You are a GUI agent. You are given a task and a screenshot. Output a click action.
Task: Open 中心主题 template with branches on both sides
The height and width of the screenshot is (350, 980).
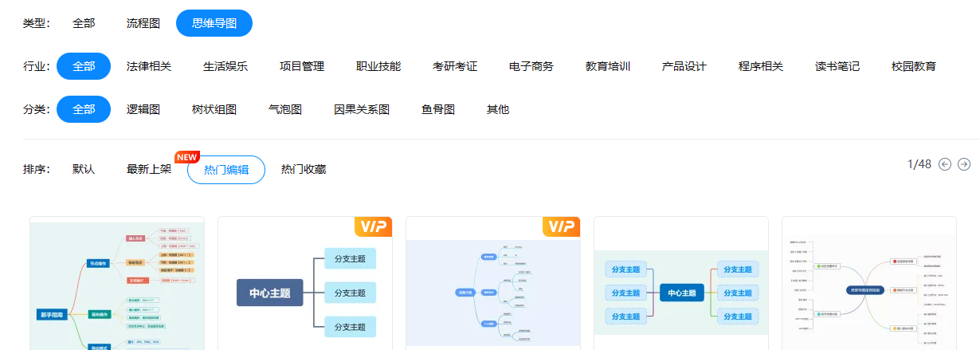point(681,283)
